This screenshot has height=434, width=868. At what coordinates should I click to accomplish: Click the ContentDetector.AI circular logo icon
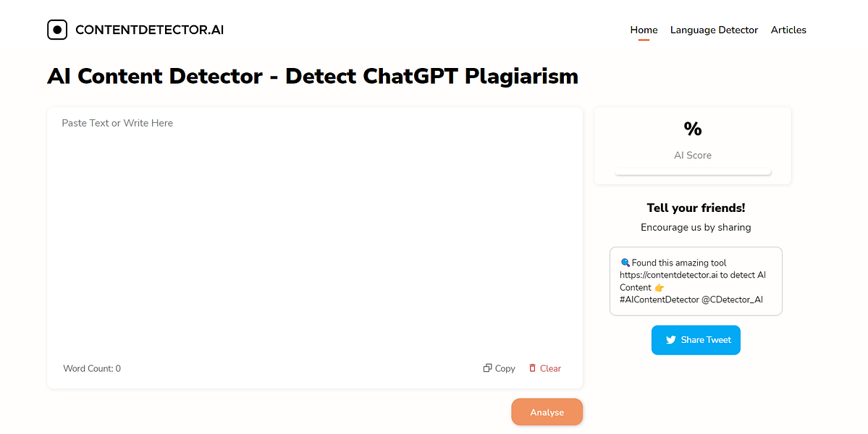57,30
